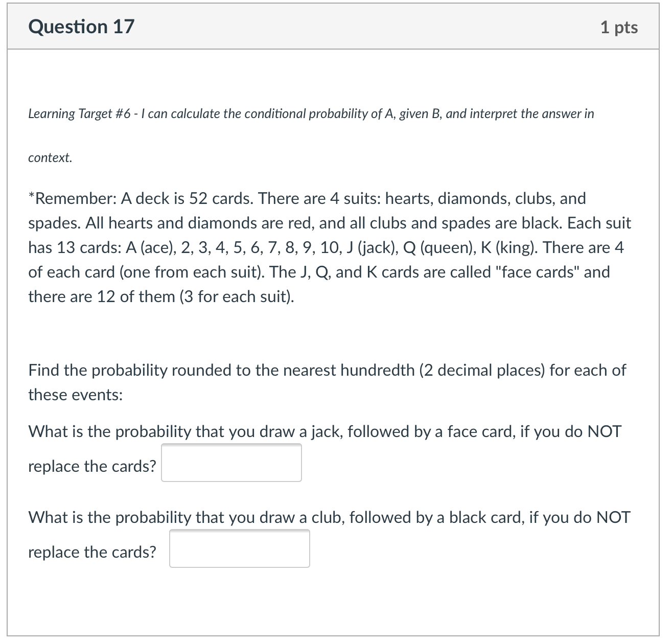Click the second 'replace the cards?' label

pos(91,552)
